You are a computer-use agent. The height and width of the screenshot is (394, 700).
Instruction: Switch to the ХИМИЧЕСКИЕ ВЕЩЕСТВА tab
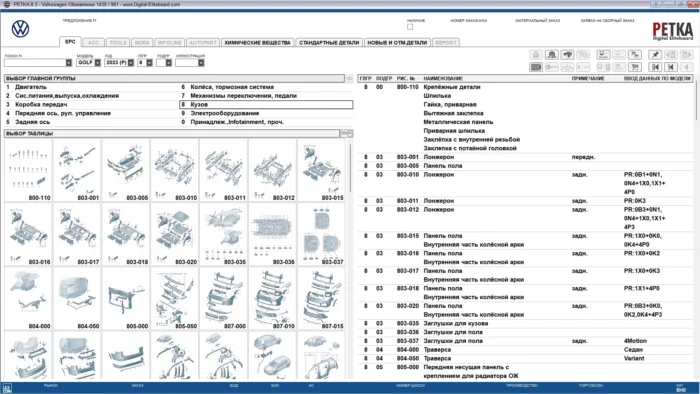257,43
